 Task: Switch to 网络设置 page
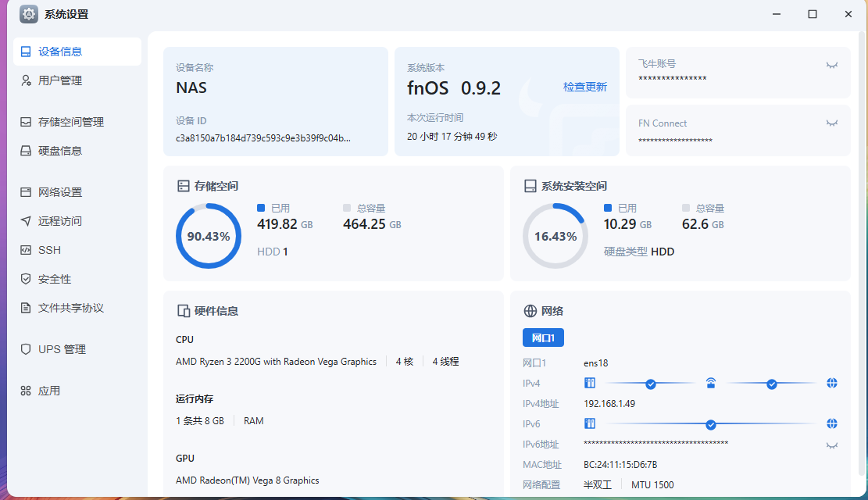[x=77, y=192]
